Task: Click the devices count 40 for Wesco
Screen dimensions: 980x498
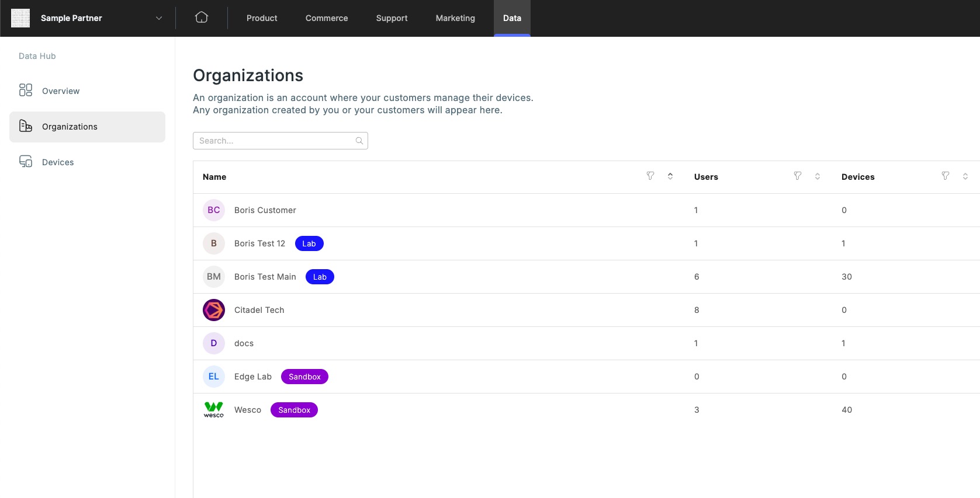Action: (847, 410)
